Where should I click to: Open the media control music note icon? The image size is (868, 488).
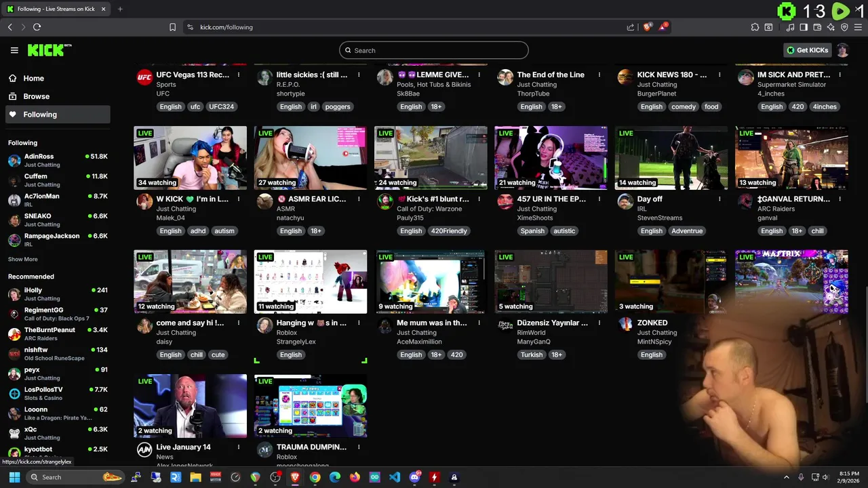pyautogui.click(x=790, y=27)
